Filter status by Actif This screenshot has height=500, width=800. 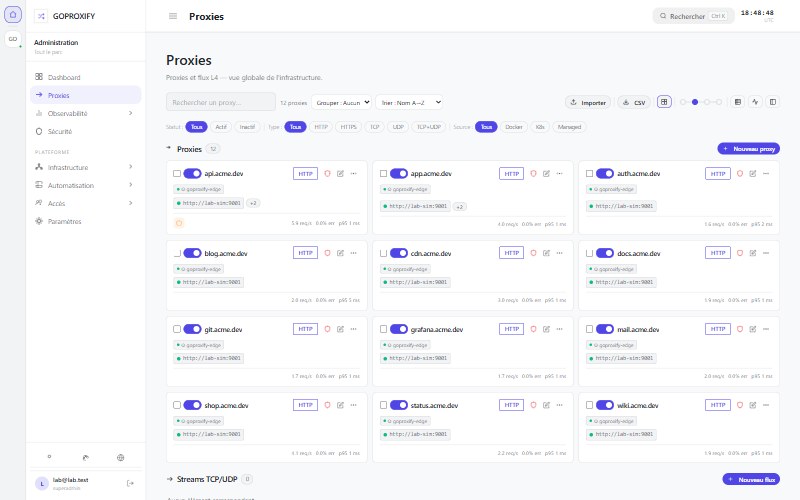tap(221, 127)
